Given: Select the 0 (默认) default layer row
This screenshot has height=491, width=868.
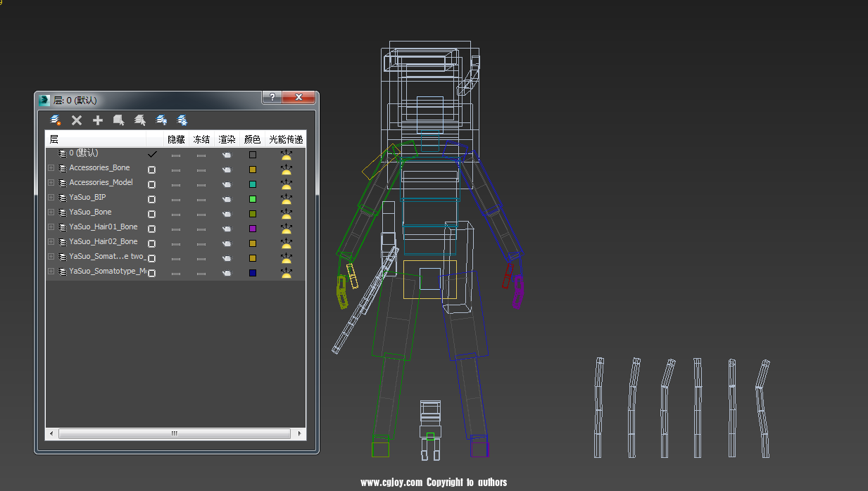Looking at the screenshot, I should point(83,153).
